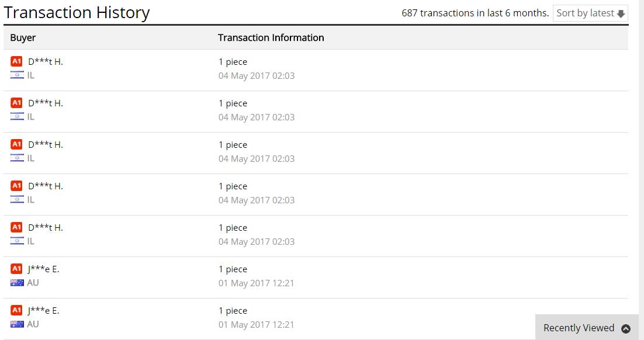Click the Australia flag in the first J***e E. row
Viewport: 644px width, 340px height.
18,283
